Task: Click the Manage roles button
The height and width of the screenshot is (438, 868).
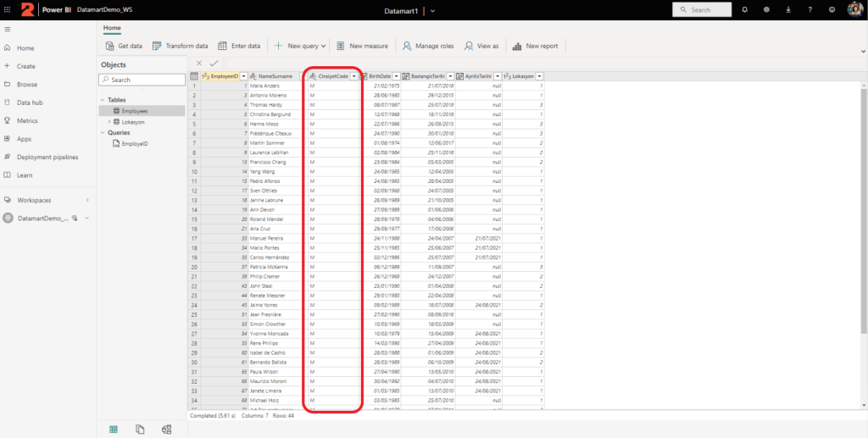Action: pos(429,46)
